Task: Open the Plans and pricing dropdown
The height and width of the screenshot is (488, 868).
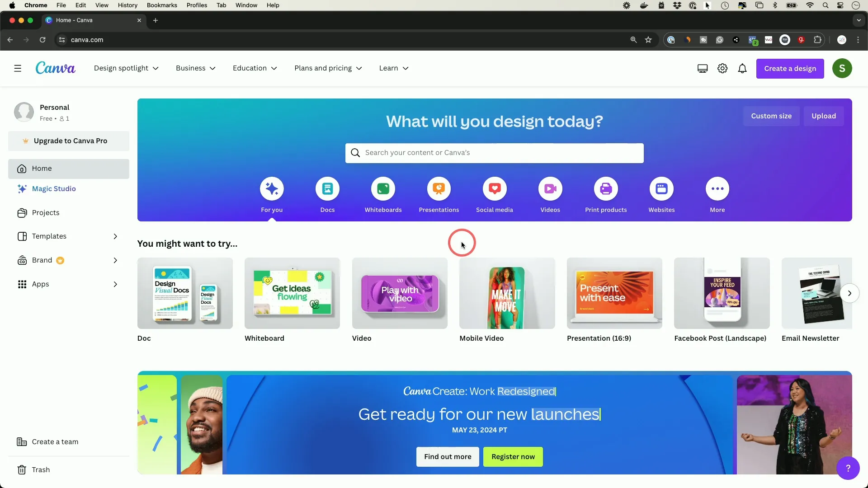Action: pos(329,68)
